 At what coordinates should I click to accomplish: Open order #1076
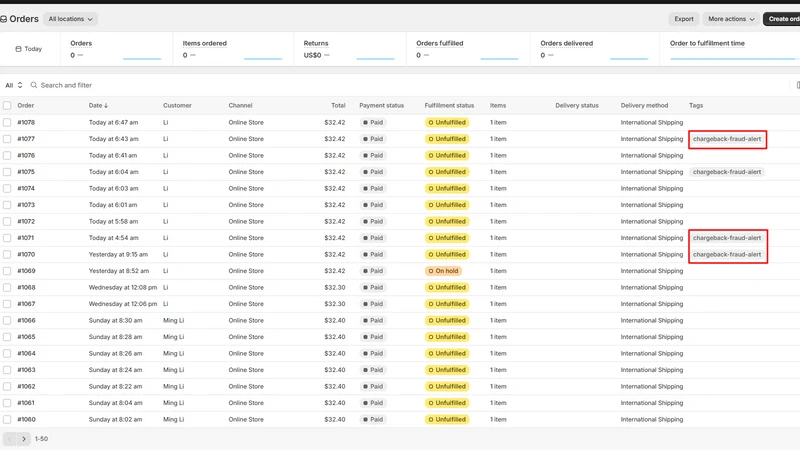26,155
